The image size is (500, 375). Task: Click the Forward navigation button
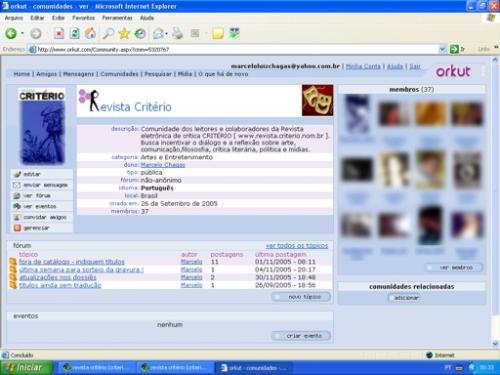[36, 33]
